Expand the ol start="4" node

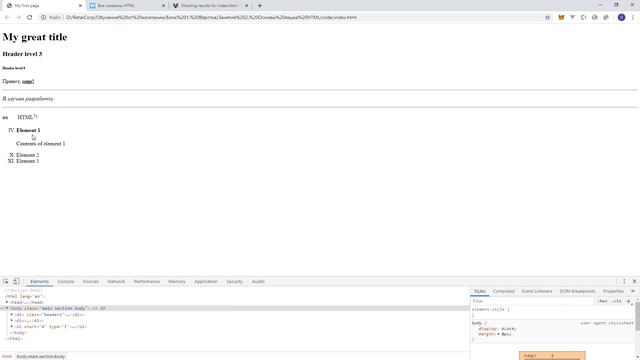12,327
